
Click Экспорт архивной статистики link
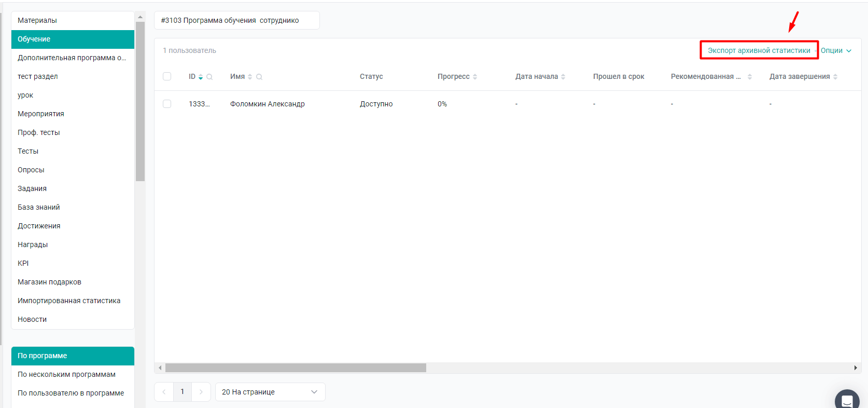759,50
